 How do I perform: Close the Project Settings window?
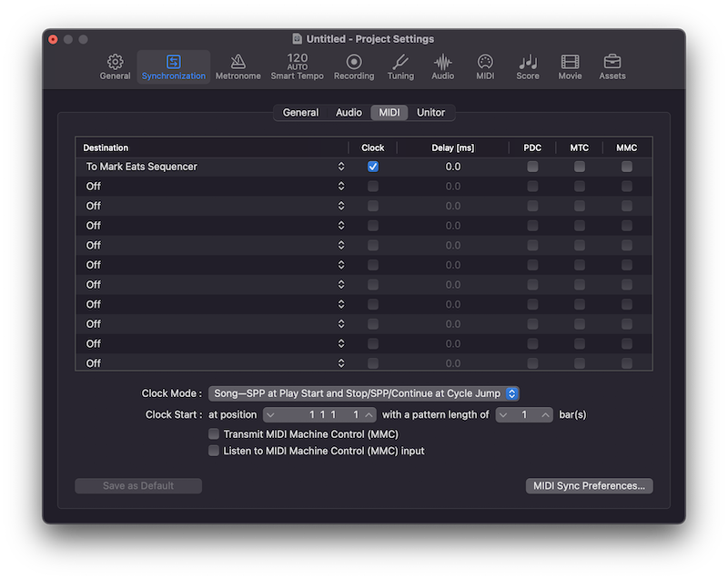[53, 39]
